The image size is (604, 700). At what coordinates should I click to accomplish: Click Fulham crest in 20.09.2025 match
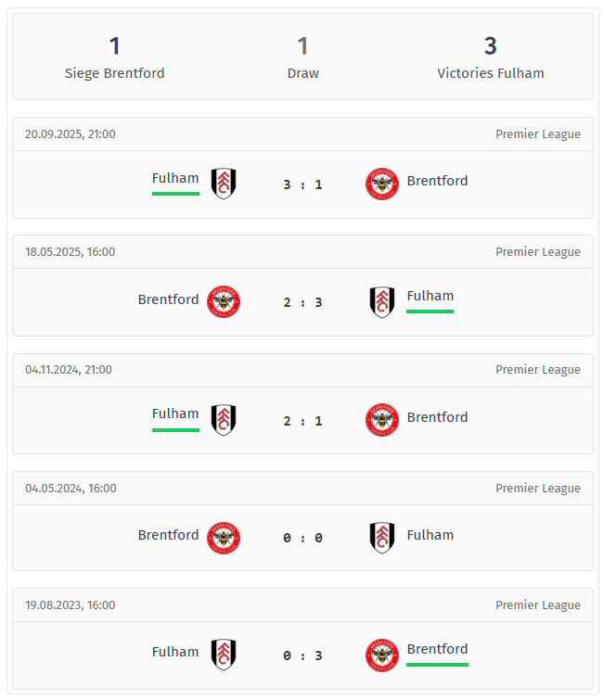tap(223, 184)
